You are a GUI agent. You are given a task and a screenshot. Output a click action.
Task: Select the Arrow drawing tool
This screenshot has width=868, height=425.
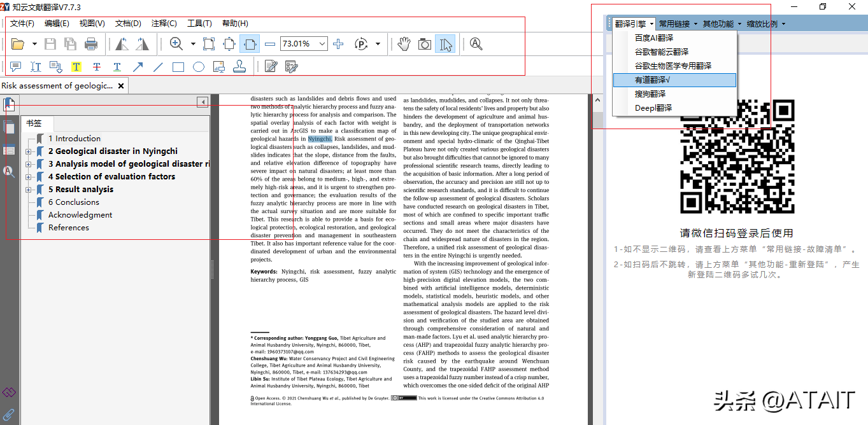click(138, 66)
